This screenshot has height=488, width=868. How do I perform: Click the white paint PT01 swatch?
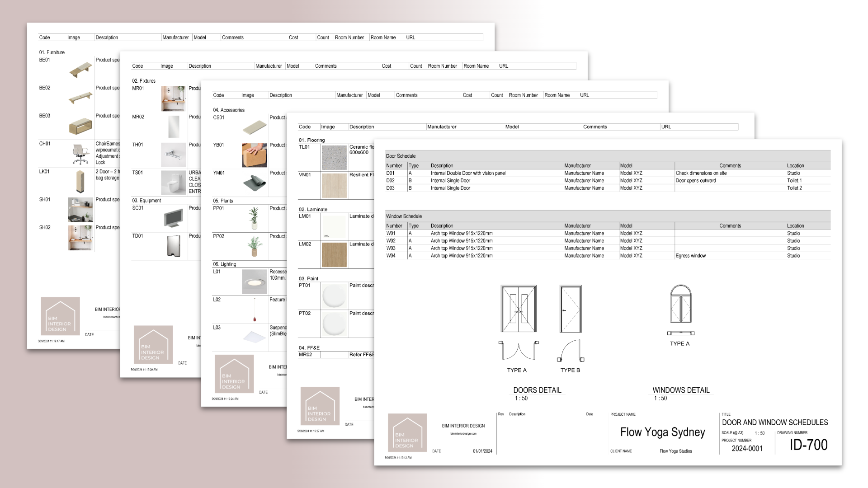[334, 296]
